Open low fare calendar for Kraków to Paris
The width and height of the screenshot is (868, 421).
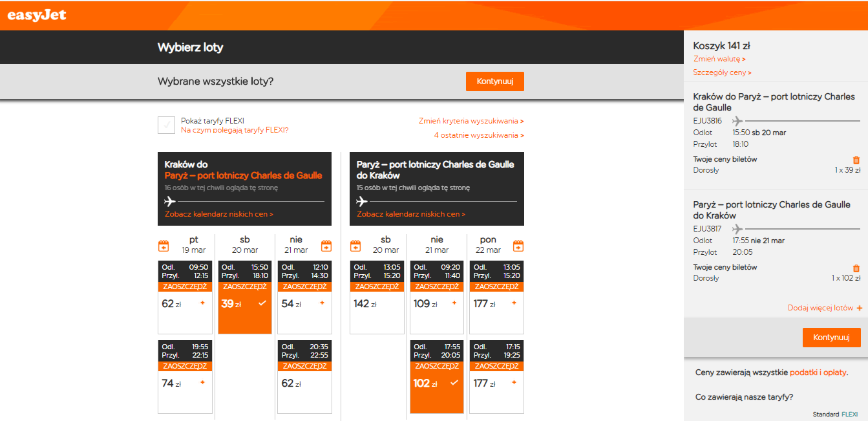219,214
